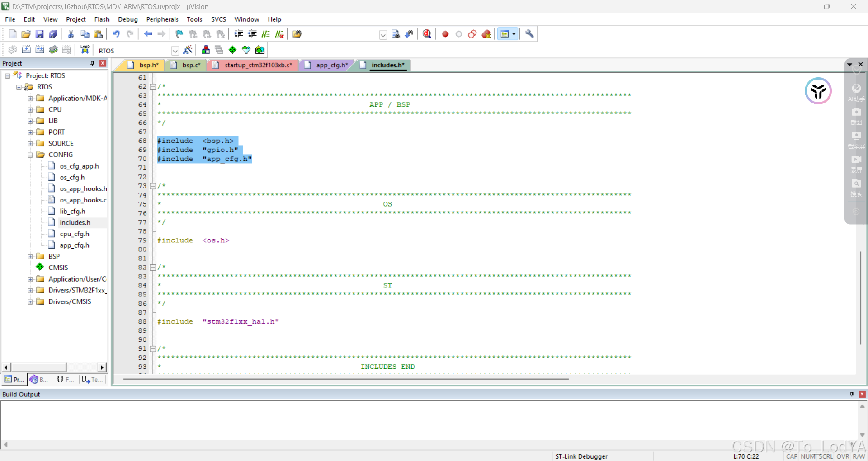This screenshot has width=868, height=461.
Task: Switch to the Templates panel tab
Action: (x=93, y=380)
